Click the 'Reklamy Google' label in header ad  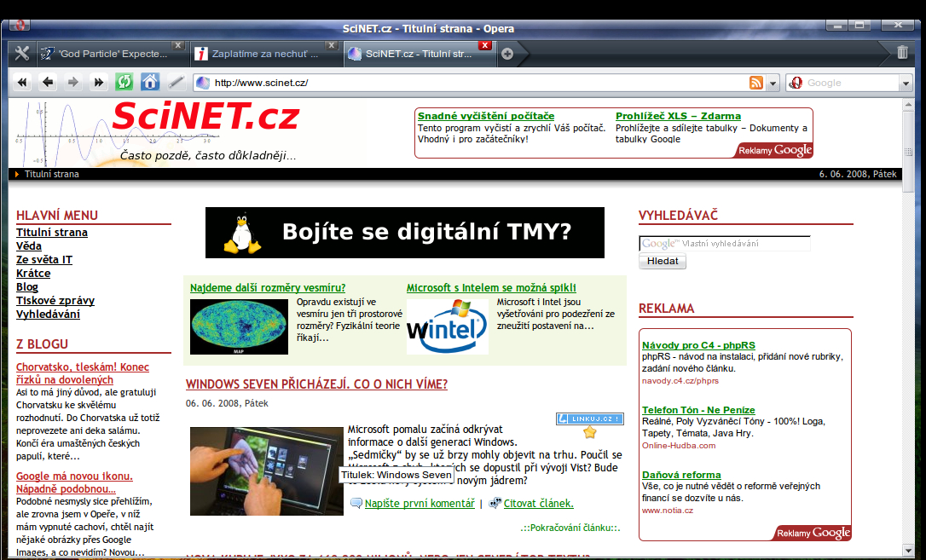[x=775, y=151]
